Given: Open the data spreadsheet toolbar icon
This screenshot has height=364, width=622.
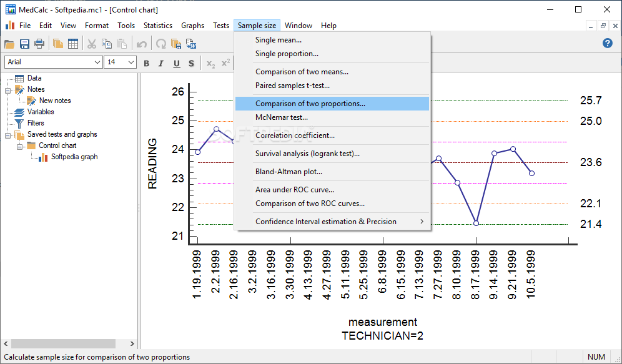Looking at the screenshot, I should coord(73,44).
